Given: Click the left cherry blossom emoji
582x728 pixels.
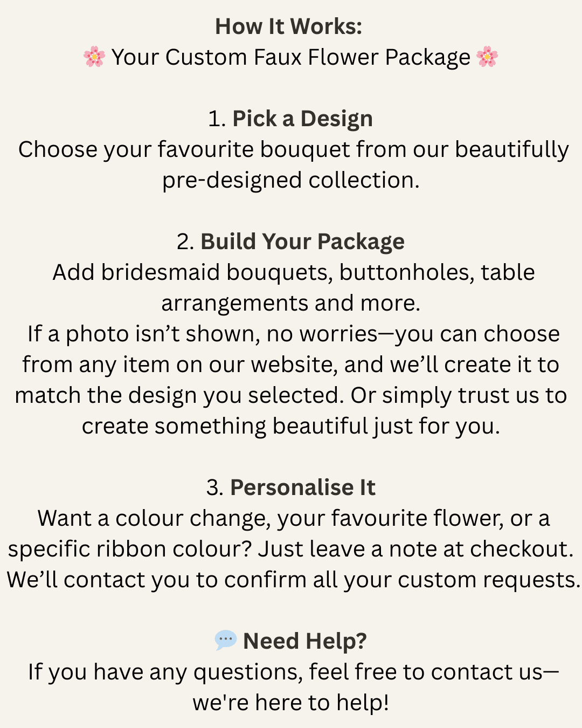Looking at the screenshot, I should pyautogui.click(x=94, y=57).
